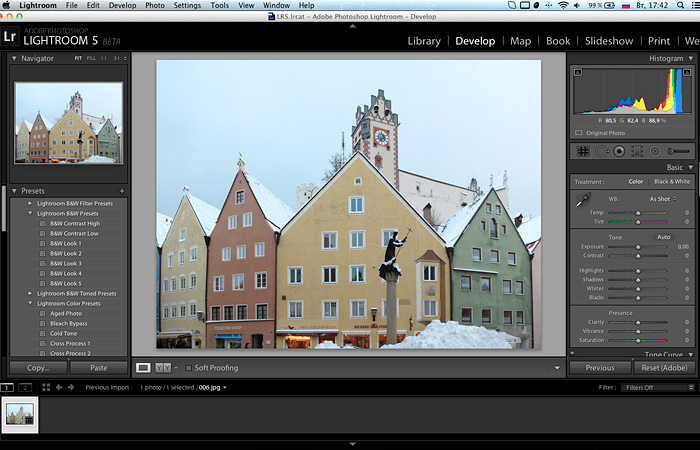Activate the Red Eye Correction tool

pos(619,150)
